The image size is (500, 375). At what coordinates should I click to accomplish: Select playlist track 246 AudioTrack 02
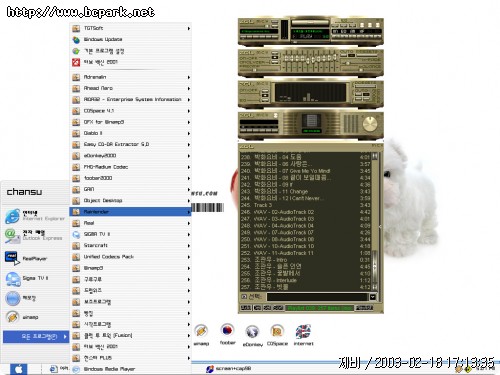click(305, 212)
